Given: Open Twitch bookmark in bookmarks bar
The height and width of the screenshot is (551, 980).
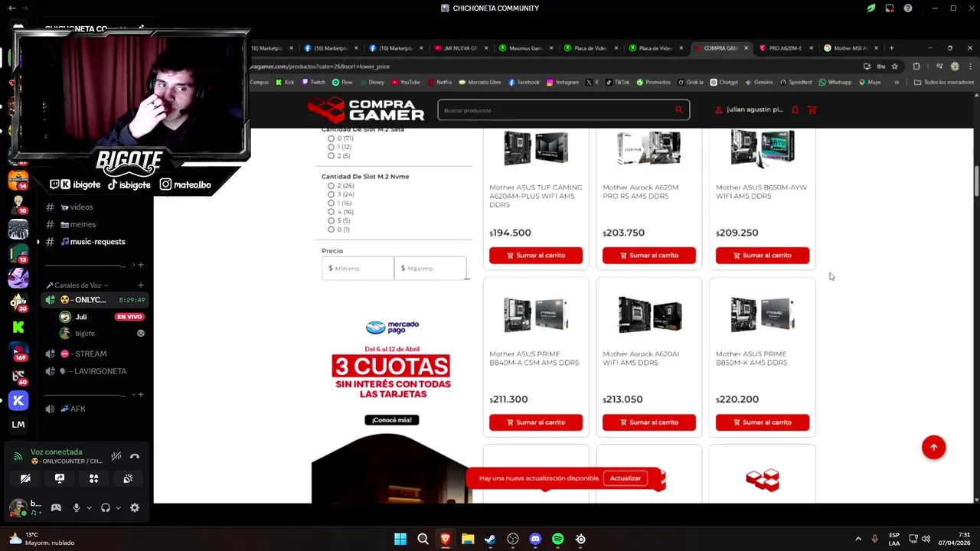Looking at the screenshot, I should (x=314, y=82).
